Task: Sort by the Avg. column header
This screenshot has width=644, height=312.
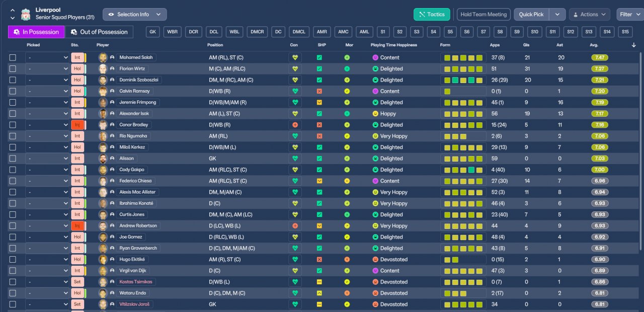Action: [594, 45]
